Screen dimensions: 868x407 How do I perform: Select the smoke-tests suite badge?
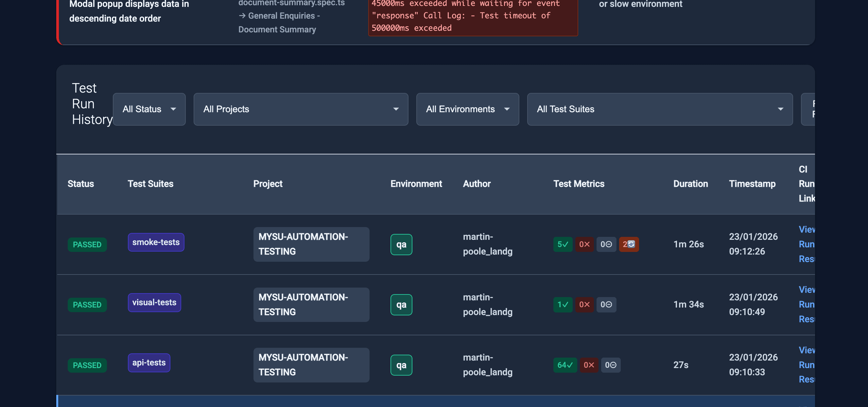156,242
